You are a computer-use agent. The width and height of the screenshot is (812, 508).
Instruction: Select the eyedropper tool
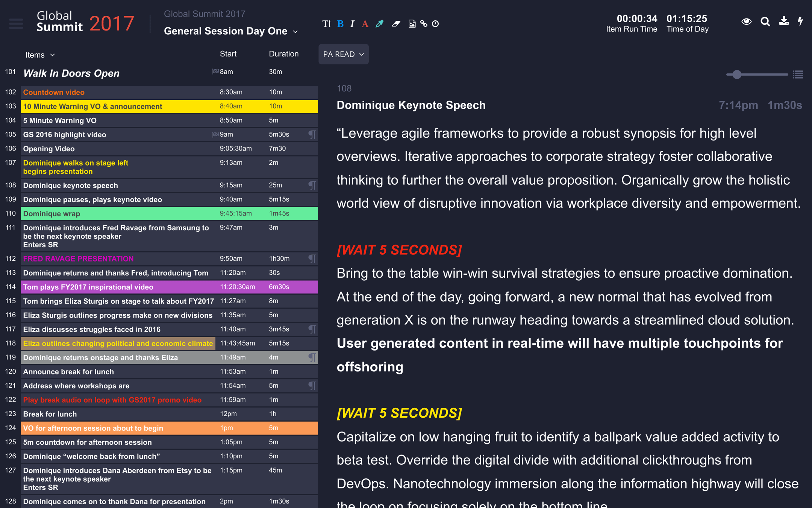point(379,23)
